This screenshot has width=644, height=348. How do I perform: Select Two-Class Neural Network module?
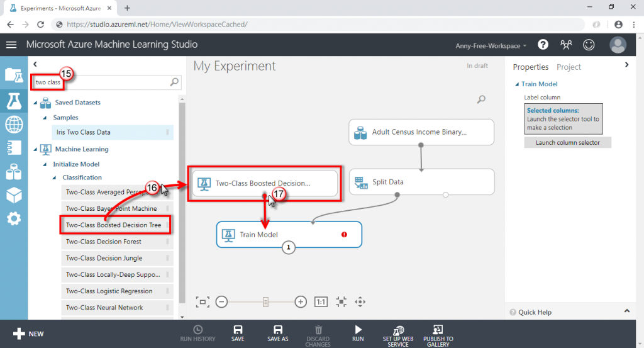pos(117,307)
